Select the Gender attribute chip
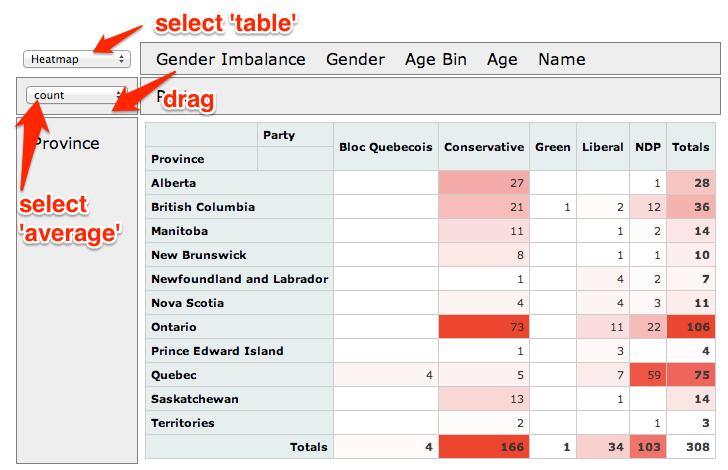Image resolution: width=728 pixels, height=470 pixels. click(355, 59)
